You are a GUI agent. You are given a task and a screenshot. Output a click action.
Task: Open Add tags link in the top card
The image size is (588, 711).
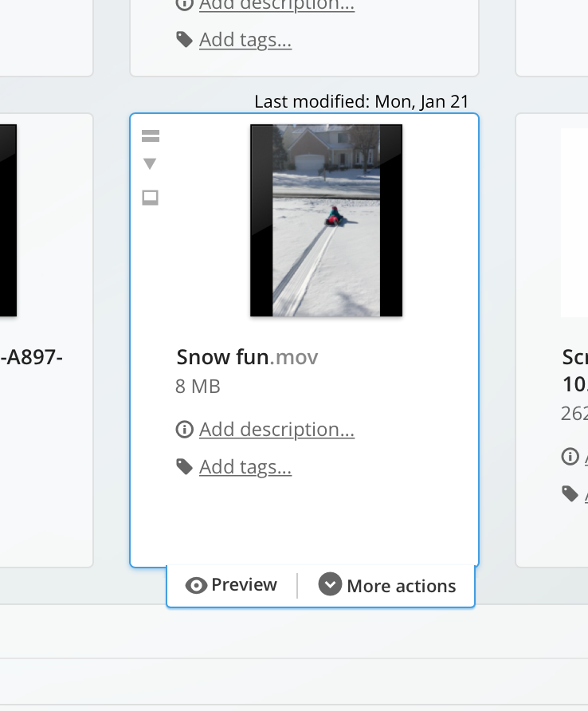pos(245,40)
